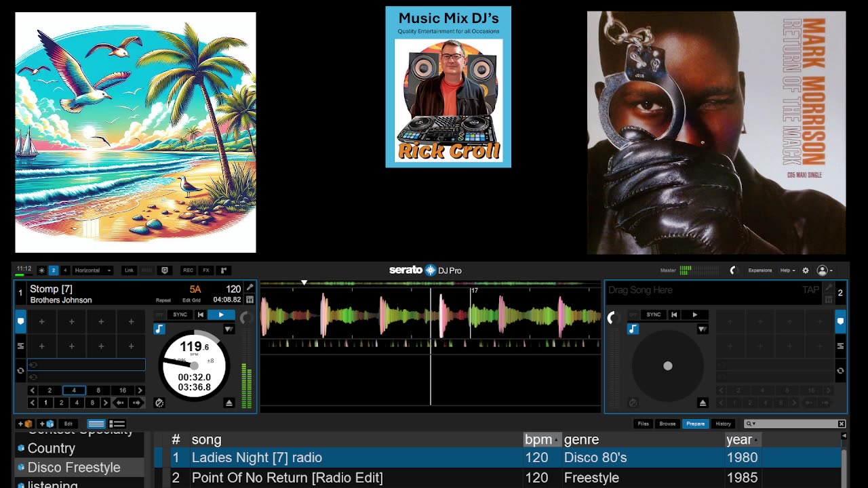Switch library to simple list view icon
Screen dimensions: 868x488
click(x=96, y=424)
